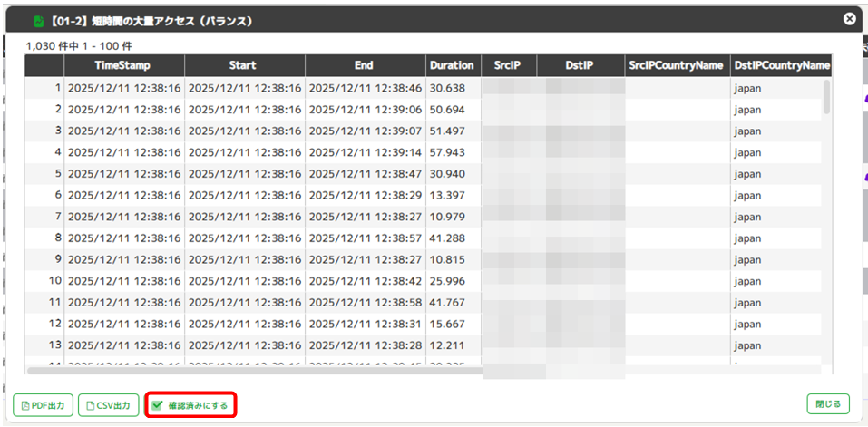
Task: Sort by the DstIPCountryName column header
Action: pyautogui.click(x=781, y=65)
